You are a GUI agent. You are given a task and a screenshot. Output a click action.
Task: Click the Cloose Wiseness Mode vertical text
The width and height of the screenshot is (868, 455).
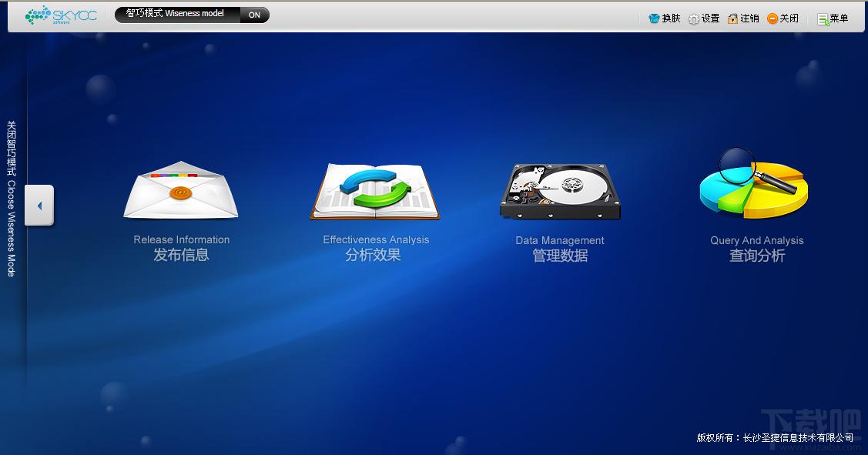[11, 228]
